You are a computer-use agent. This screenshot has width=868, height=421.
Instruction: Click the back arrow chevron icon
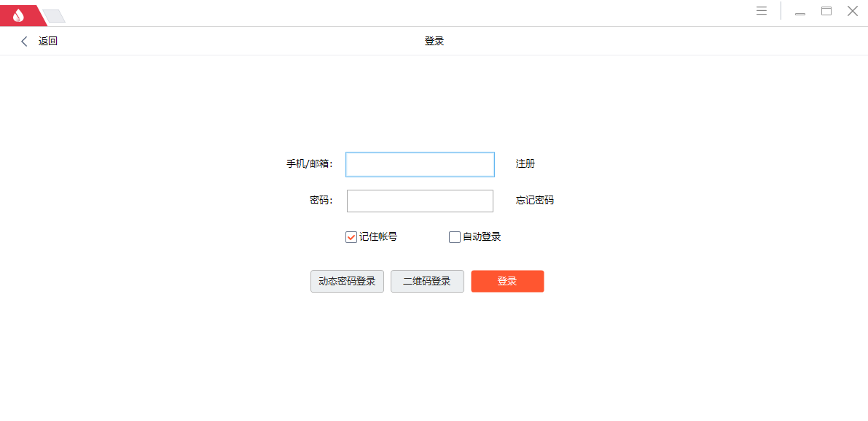tap(24, 41)
